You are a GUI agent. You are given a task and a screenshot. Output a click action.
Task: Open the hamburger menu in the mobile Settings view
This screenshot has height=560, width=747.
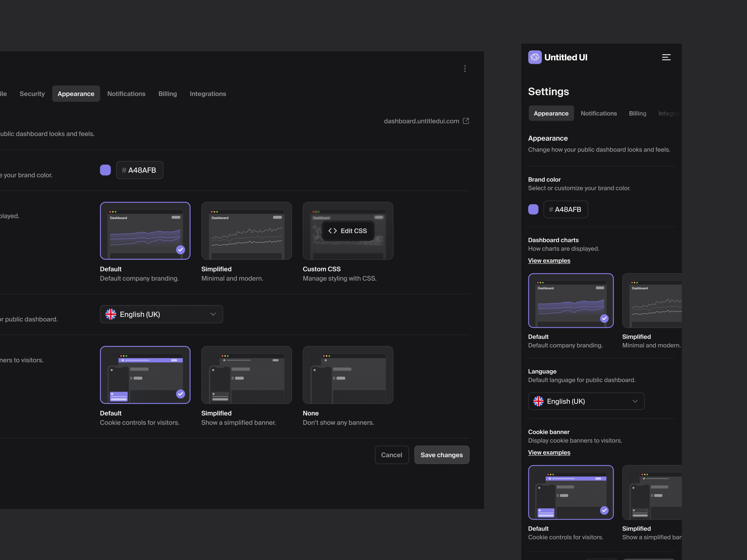tap(666, 57)
